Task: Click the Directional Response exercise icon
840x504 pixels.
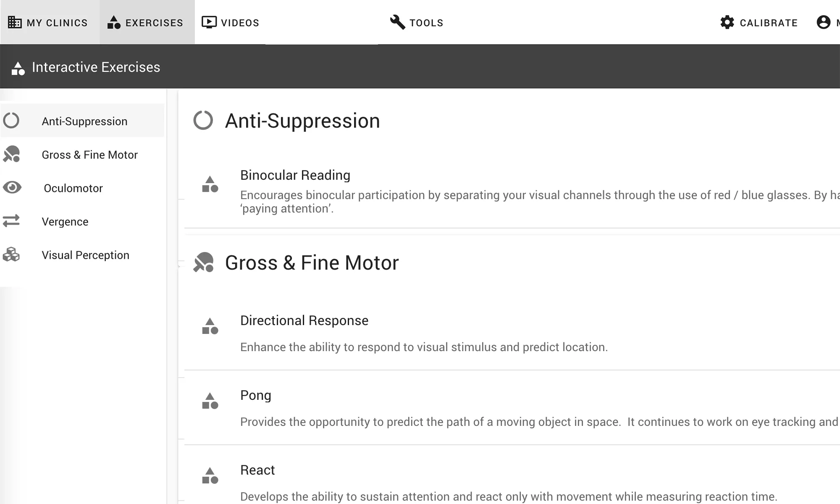Action: pyautogui.click(x=210, y=326)
